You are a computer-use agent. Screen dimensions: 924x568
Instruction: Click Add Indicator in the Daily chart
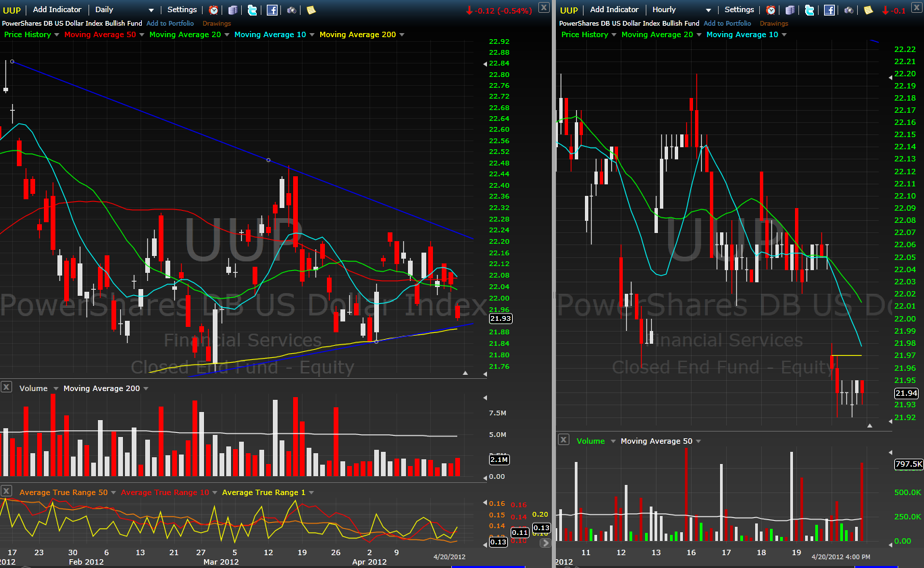click(x=57, y=10)
